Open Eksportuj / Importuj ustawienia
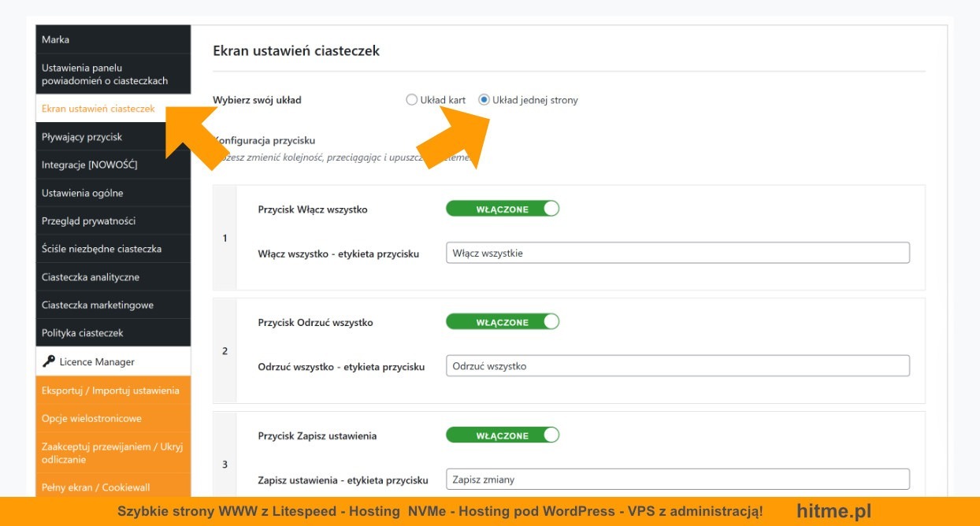 click(x=113, y=391)
